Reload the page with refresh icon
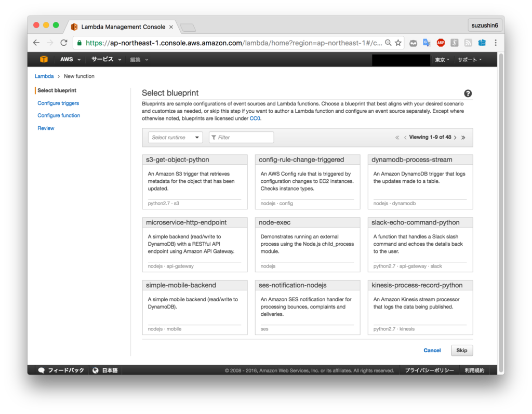This screenshot has height=414, width=532. [x=64, y=43]
